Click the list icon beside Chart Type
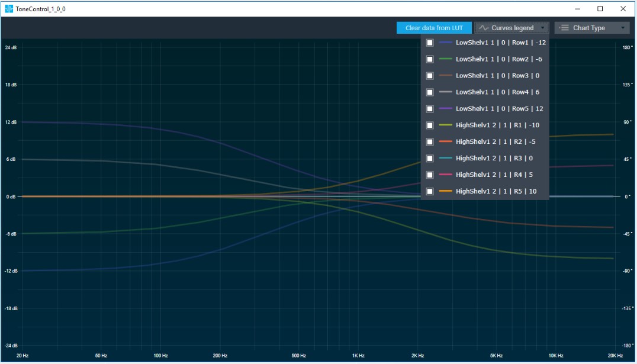 [564, 28]
